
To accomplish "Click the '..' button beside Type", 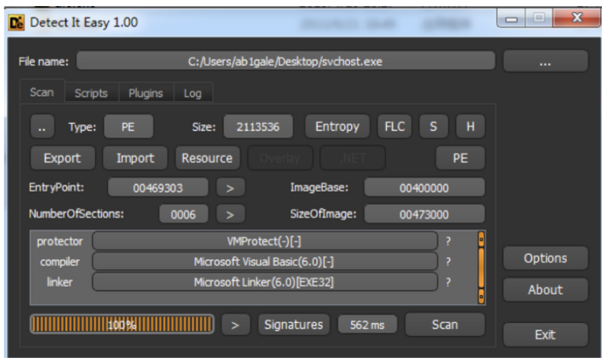I will click(x=43, y=127).
